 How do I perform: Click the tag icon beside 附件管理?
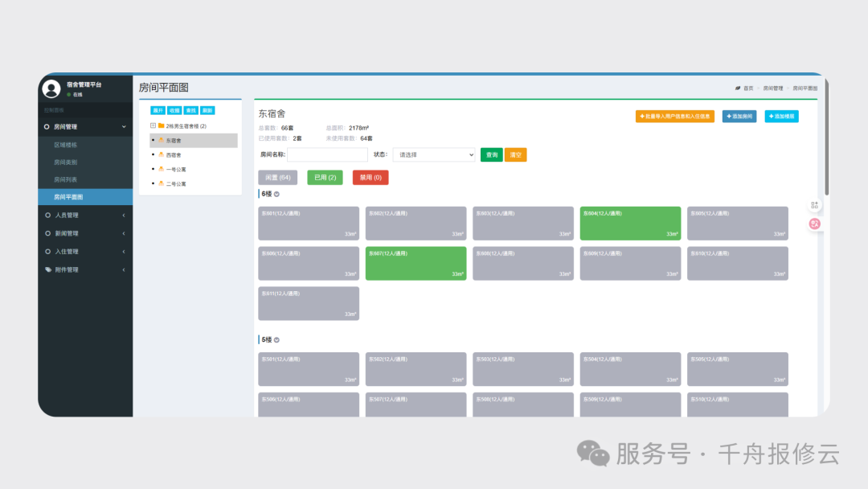pyautogui.click(x=48, y=269)
